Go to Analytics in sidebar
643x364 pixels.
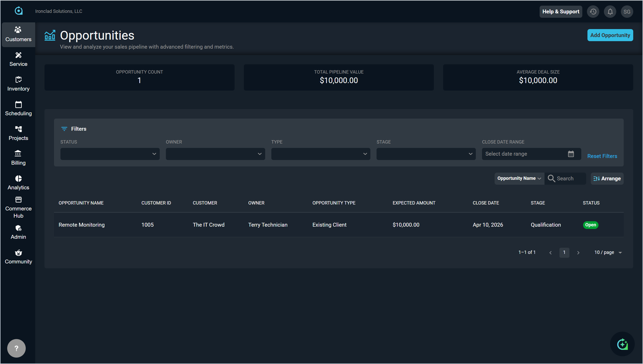[18, 183]
